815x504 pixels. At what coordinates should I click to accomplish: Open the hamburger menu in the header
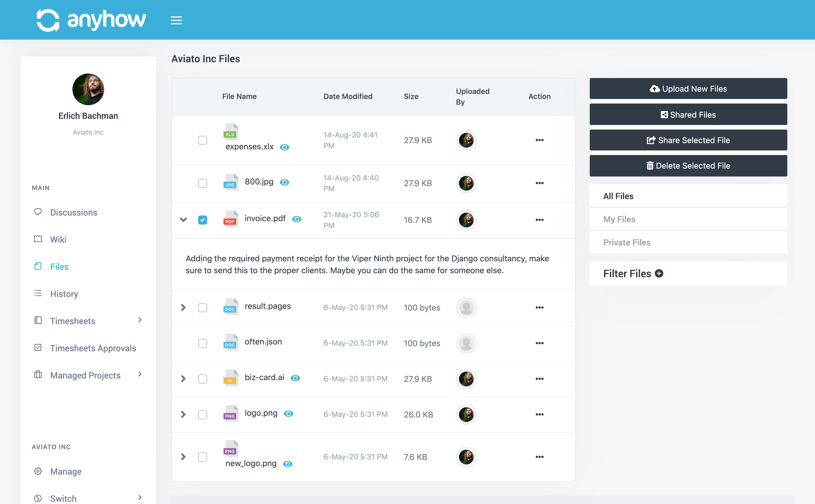pos(176,20)
